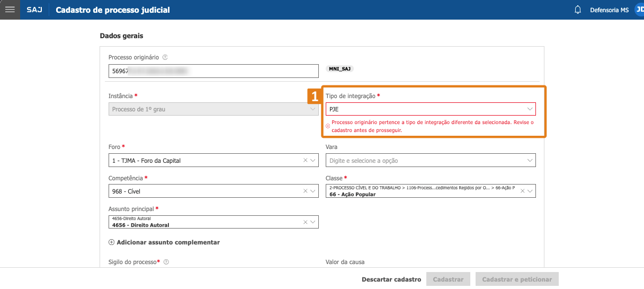This screenshot has width=644, height=289.
Task: Open the hamburger navigation menu
Action: tap(10, 10)
